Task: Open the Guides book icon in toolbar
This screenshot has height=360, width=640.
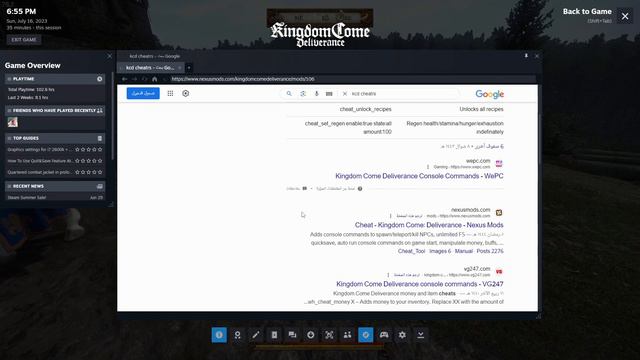Action: 274,335
